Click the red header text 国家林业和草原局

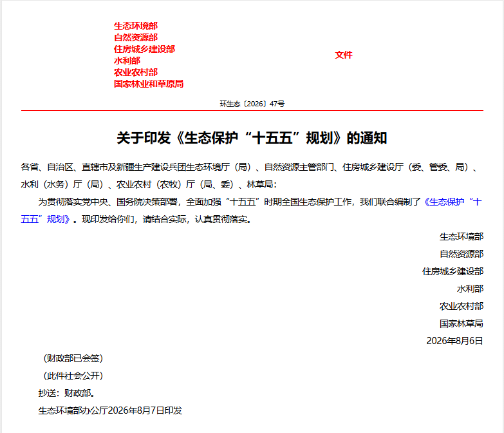(x=149, y=84)
